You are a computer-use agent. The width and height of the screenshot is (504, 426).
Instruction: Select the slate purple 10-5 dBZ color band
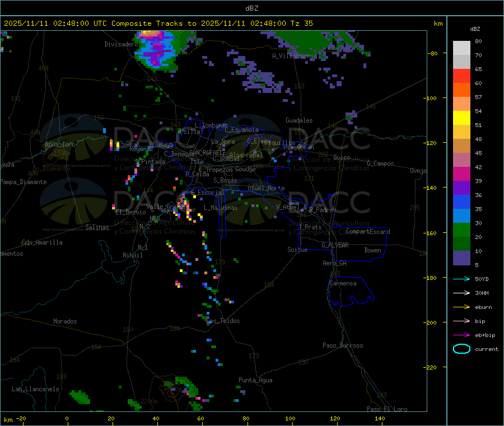[x=461, y=258]
